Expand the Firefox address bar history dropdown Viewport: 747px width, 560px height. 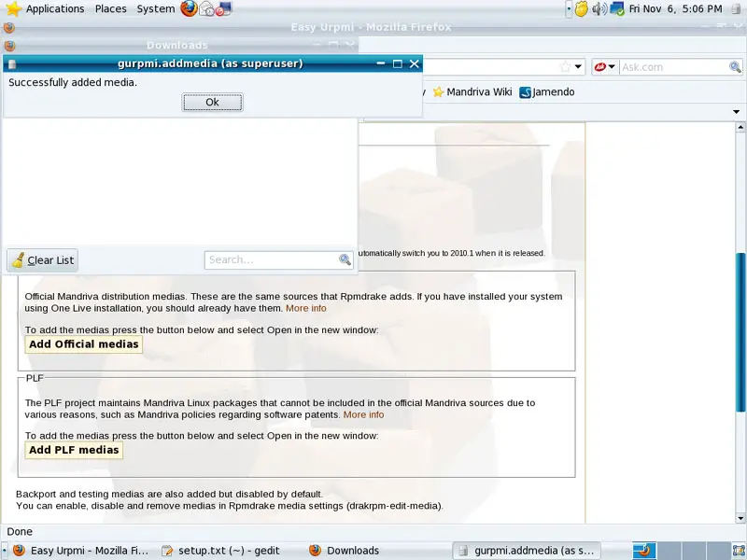[578, 67]
